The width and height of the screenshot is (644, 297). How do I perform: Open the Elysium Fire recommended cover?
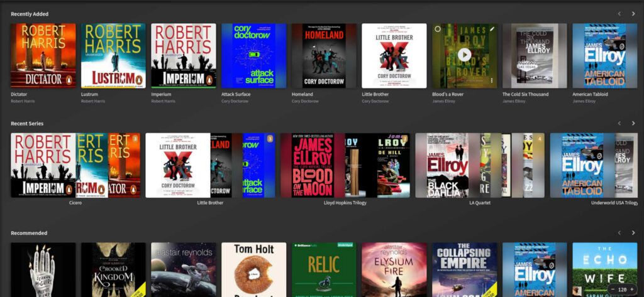(394, 269)
